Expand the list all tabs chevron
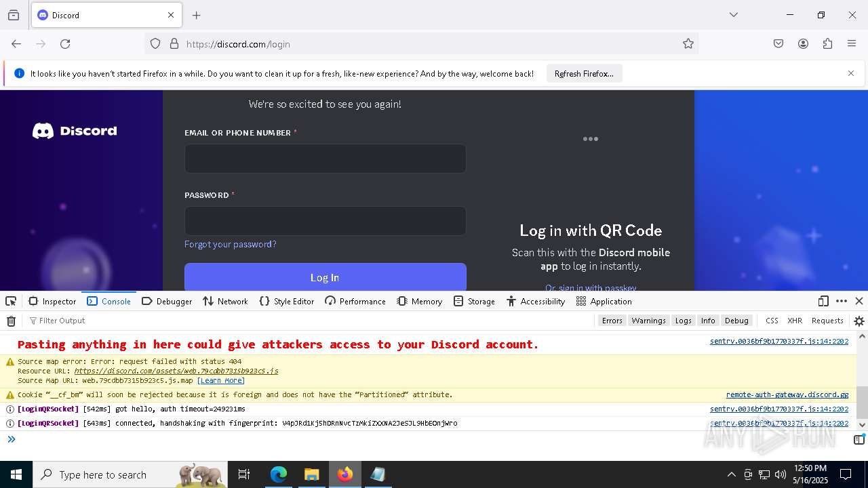 pyautogui.click(x=733, y=15)
